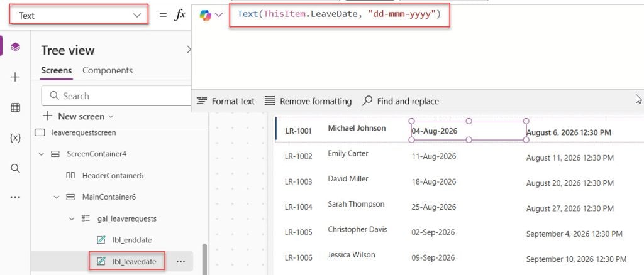Select the LR-1004 row ID
644x275 pixels.
coord(299,207)
